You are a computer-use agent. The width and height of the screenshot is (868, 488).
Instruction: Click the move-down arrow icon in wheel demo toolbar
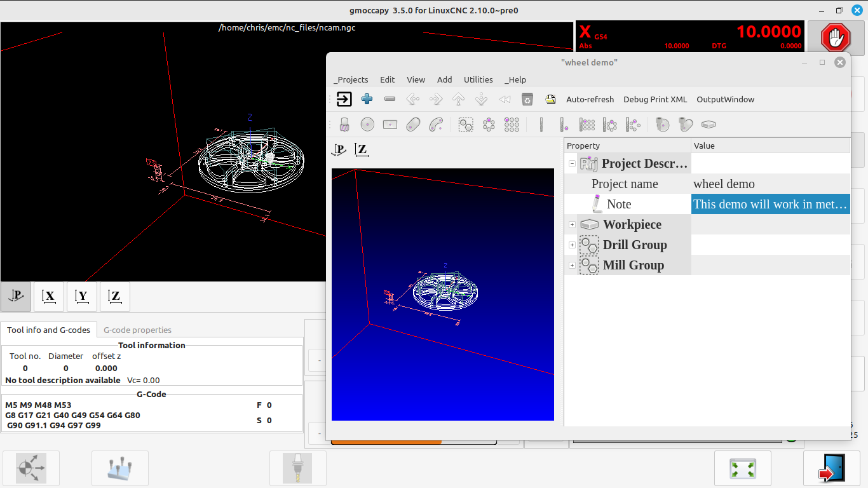coord(482,99)
